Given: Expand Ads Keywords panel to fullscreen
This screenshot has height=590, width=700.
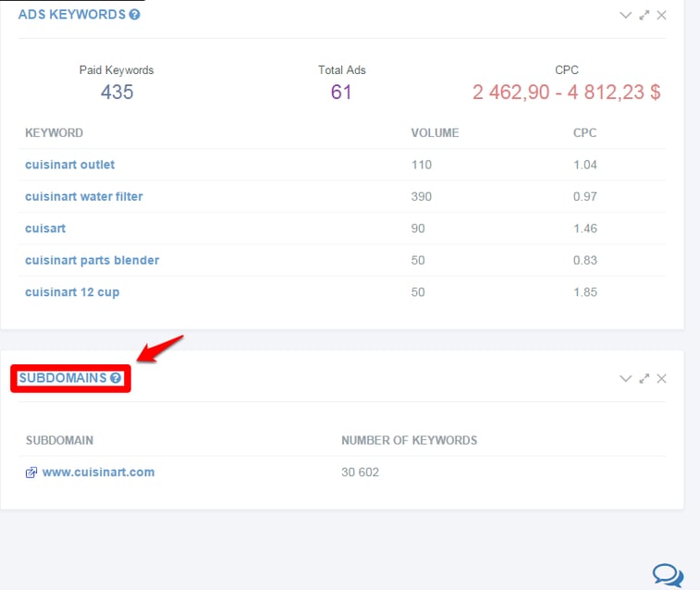Looking at the screenshot, I should click(644, 15).
